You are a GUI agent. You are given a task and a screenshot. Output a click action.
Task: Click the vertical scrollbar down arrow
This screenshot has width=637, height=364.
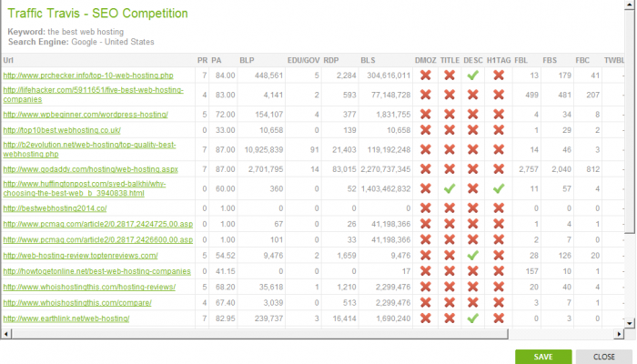pos(630,324)
